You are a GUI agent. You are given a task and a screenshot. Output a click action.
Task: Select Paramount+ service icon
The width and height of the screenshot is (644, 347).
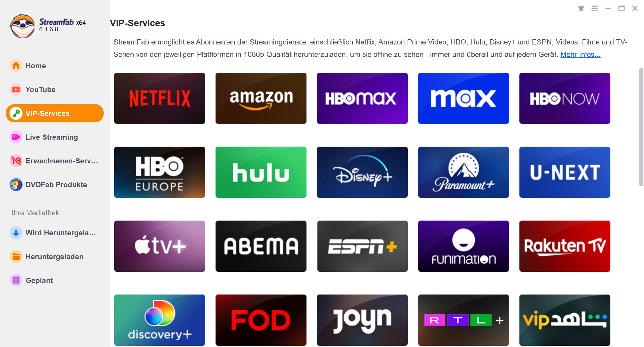463,172
